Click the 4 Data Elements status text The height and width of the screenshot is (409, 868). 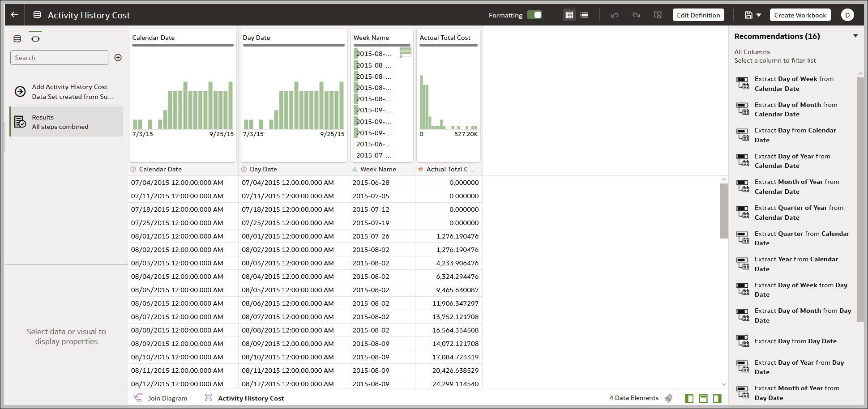click(634, 398)
